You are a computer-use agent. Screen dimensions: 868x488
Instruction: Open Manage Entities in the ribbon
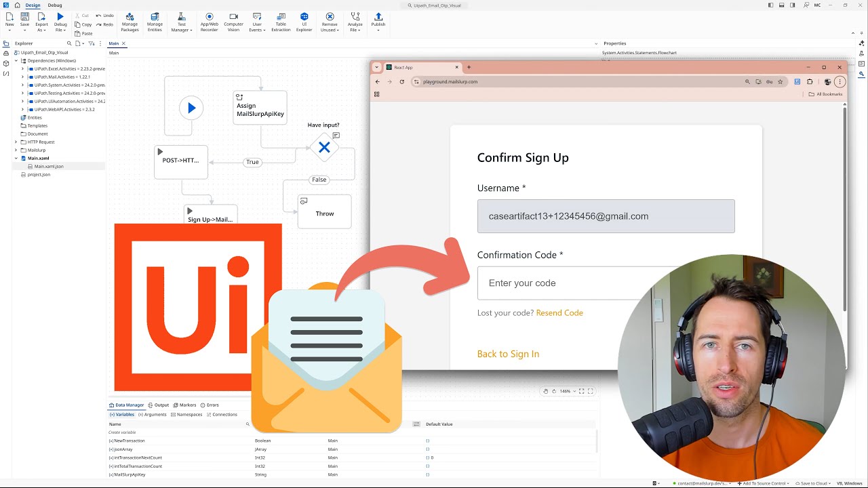155,22
